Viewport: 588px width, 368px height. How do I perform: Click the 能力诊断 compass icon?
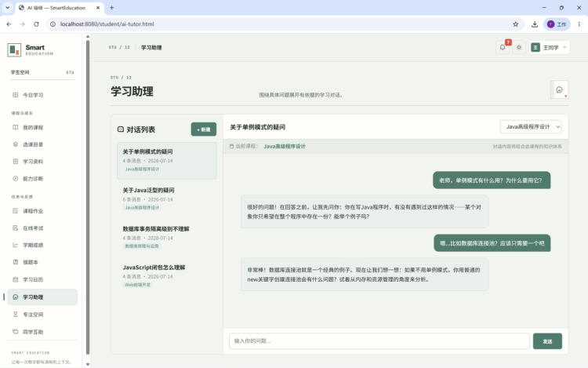pos(16,179)
